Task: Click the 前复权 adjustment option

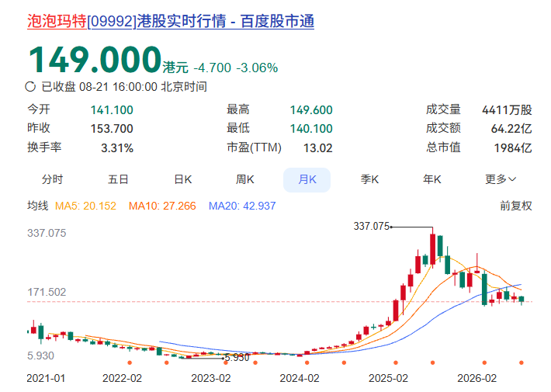Action: pyautogui.click(x=516, y=206)
